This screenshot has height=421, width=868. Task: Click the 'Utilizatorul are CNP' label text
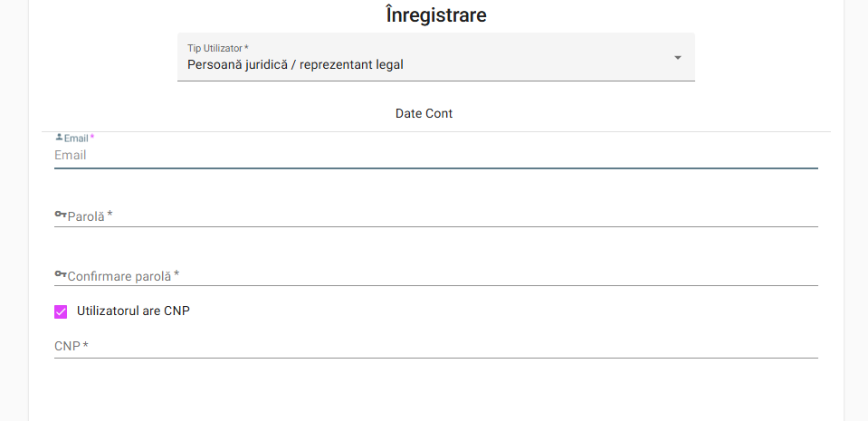pyautogui.click(x=133, y=311)
